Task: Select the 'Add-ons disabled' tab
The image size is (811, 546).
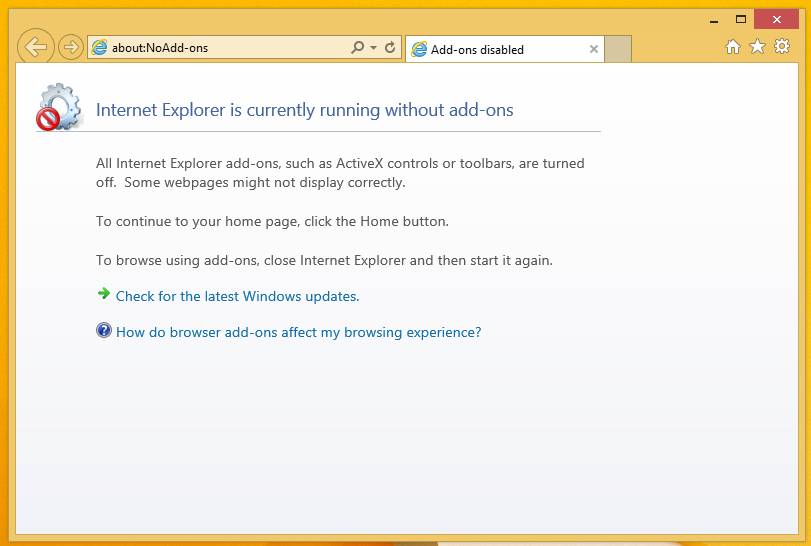Action: [504, 49]
